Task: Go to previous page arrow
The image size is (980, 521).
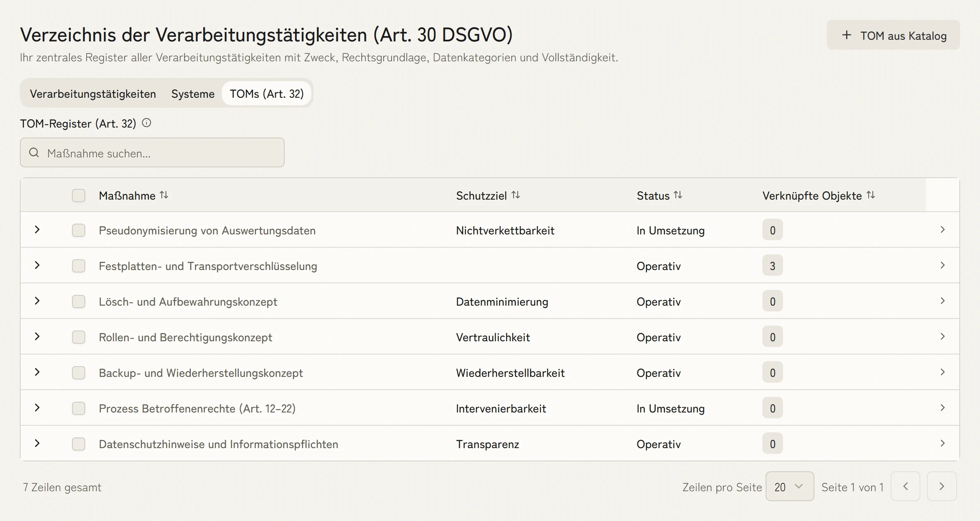Action: [x=906, y=486]
